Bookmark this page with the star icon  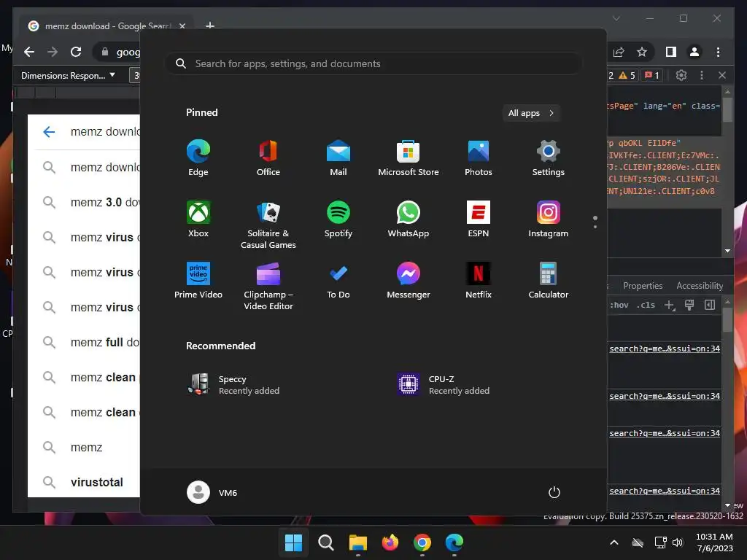[642, 52]
